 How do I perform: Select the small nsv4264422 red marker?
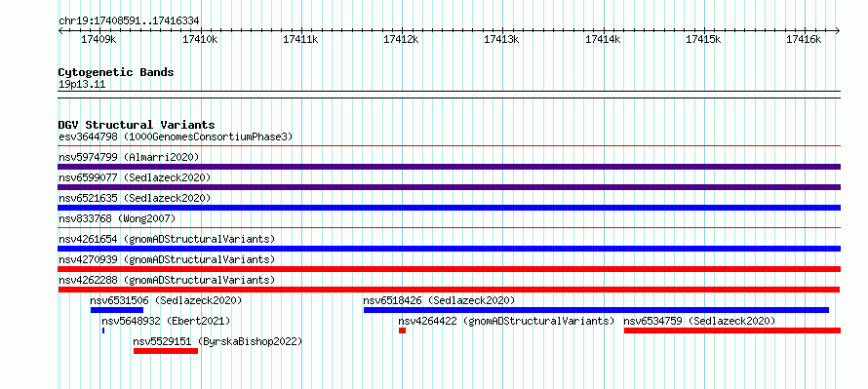point(403,331)
